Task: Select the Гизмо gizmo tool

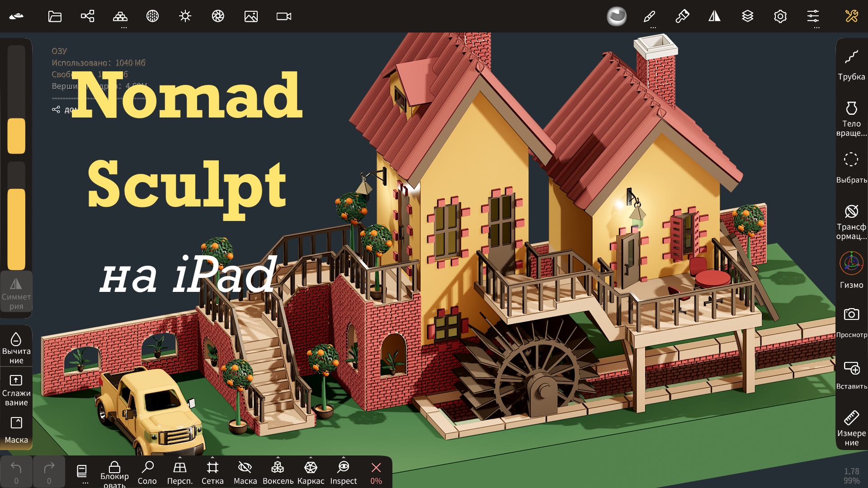Action: (851, 270)
